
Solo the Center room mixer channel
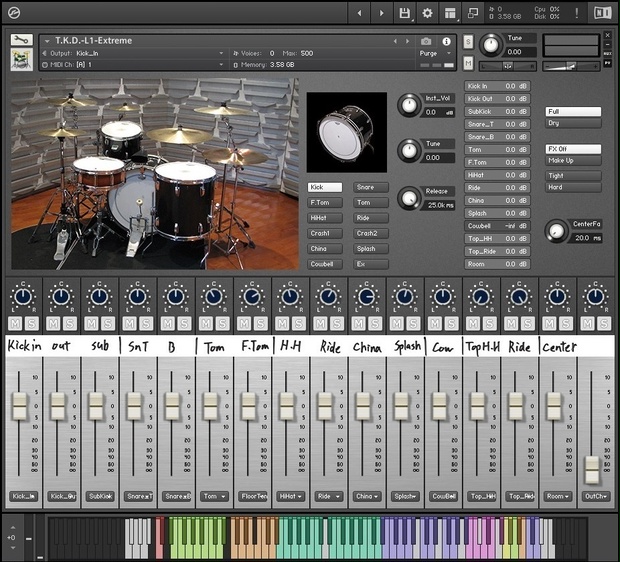[x=564, y=324]
